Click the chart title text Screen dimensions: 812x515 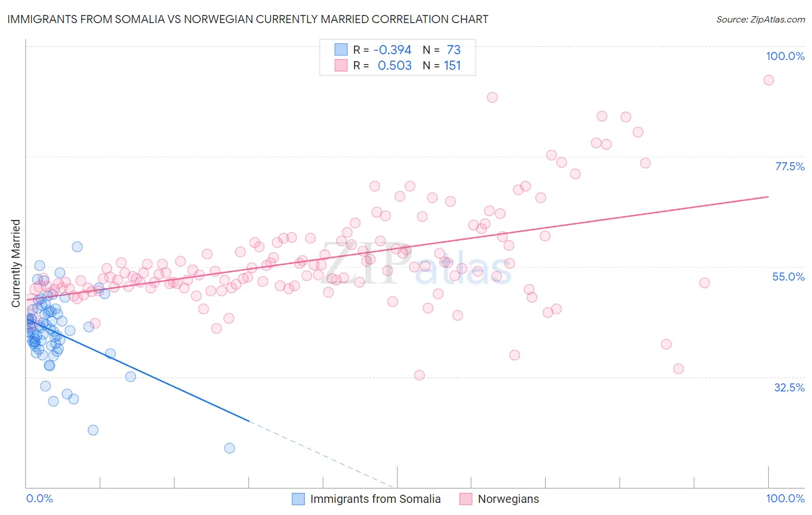click(248, 19)
